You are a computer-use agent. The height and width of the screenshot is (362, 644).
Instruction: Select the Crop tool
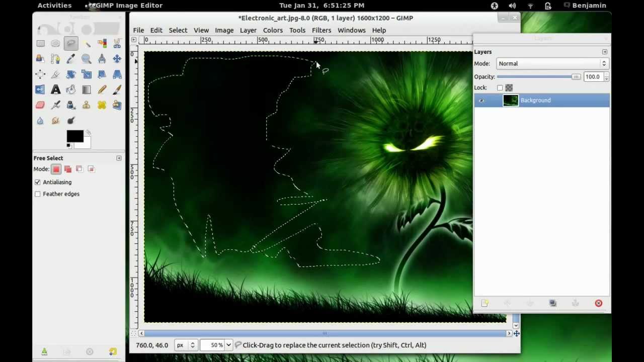point(55,74)
